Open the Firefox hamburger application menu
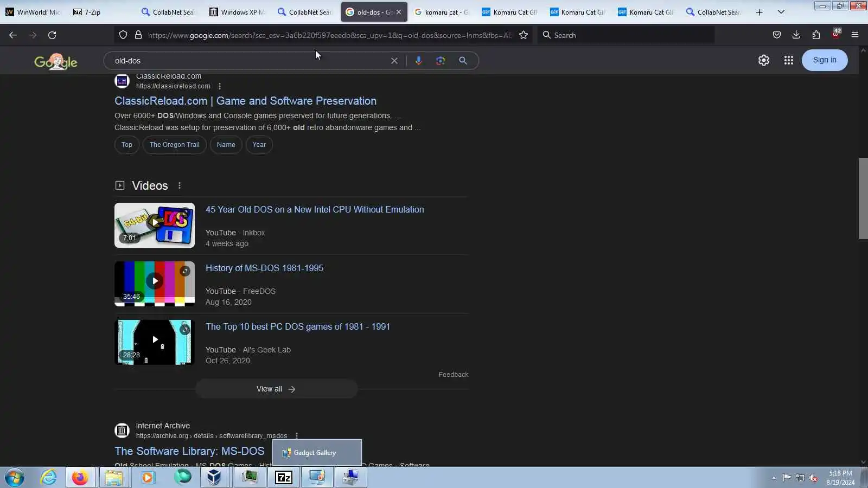The width and height of the screenshot is (868, 488). [x=855, y=35]
